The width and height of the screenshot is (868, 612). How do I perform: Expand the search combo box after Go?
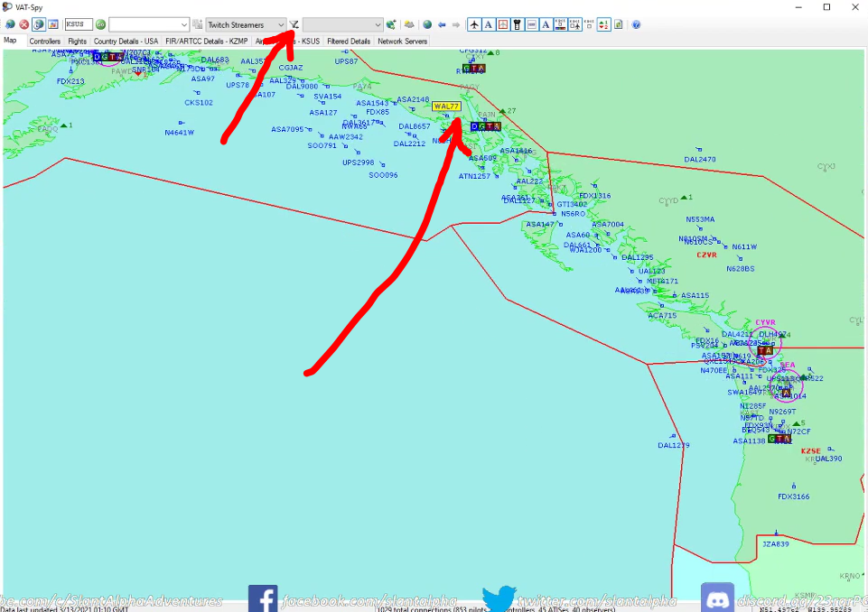click(184, 24)
